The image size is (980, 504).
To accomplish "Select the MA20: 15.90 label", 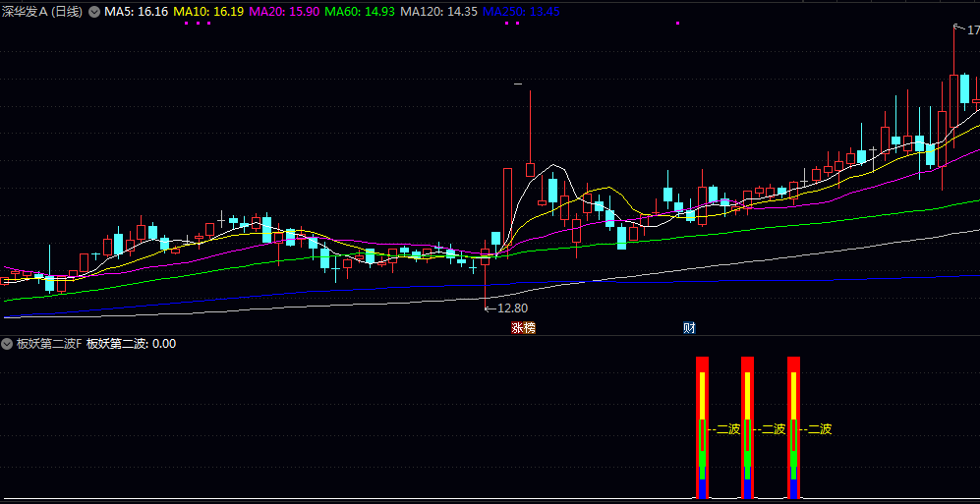I will click(284, 12).
